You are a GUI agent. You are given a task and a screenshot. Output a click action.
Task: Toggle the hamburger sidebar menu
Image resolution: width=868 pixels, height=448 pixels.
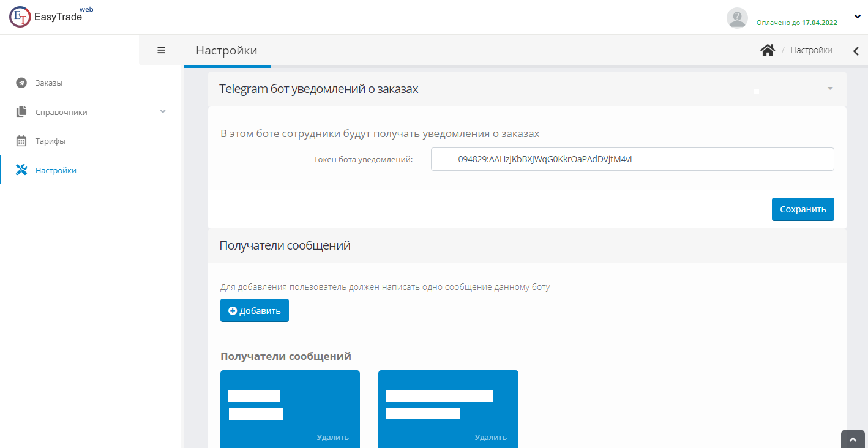click(x=162, y=50)
